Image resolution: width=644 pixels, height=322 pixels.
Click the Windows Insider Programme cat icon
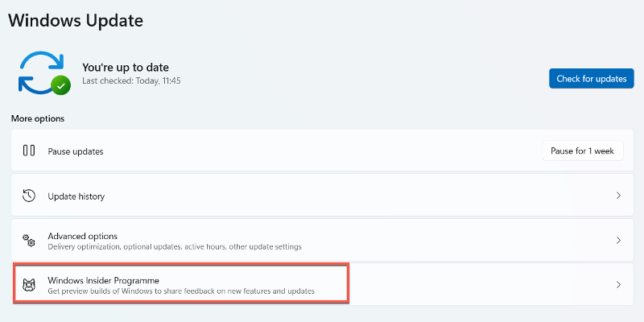29,285
